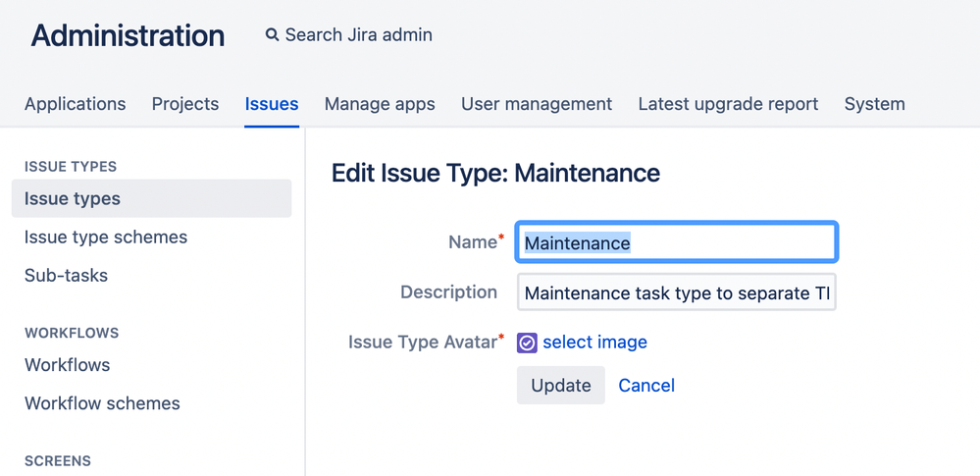This screenshot has height=476, width=980.
Task: Click the ISSUE TYPES section label
Action: point(71,167)
